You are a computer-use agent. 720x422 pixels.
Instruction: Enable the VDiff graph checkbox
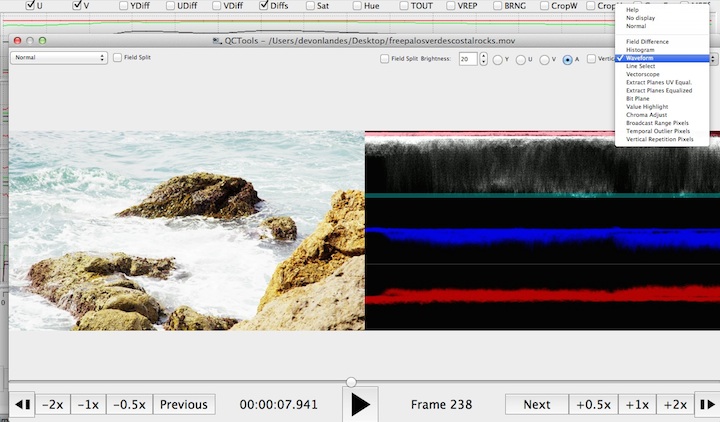[217, 6]
